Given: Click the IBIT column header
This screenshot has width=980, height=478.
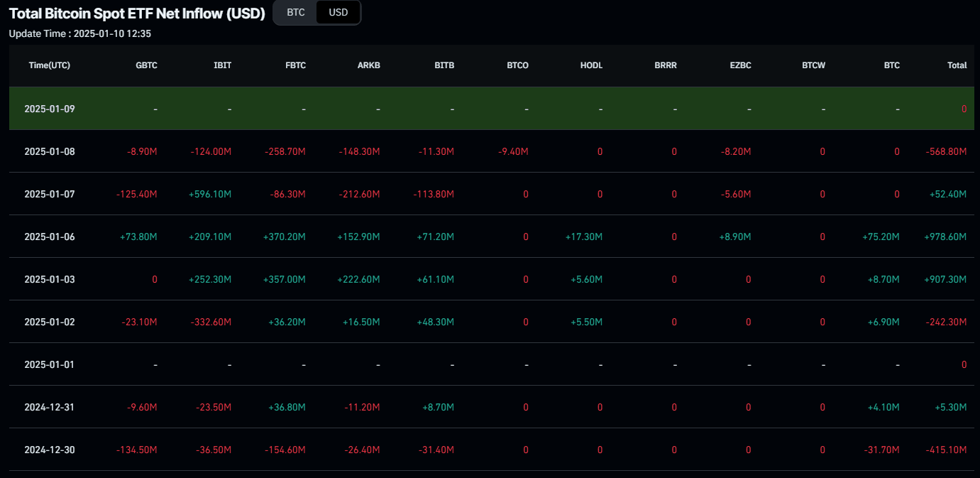Looking at the screenshot, I should pos(222,65).
